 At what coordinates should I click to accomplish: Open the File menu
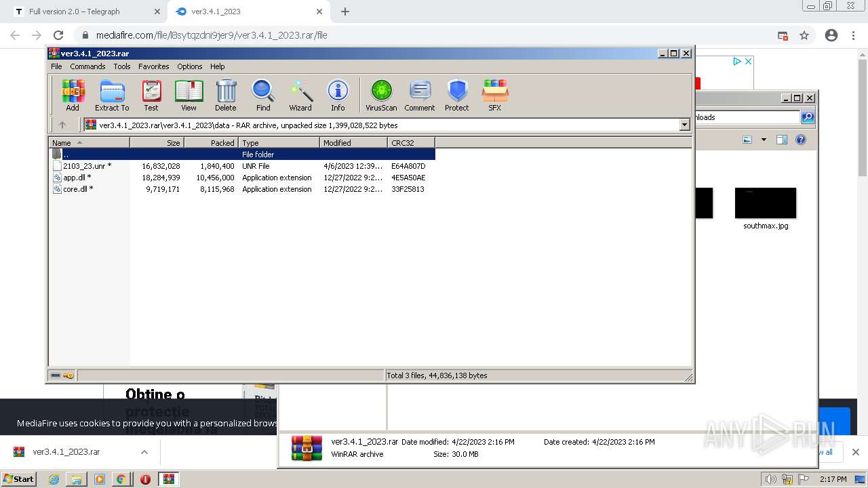pos(56,66)
